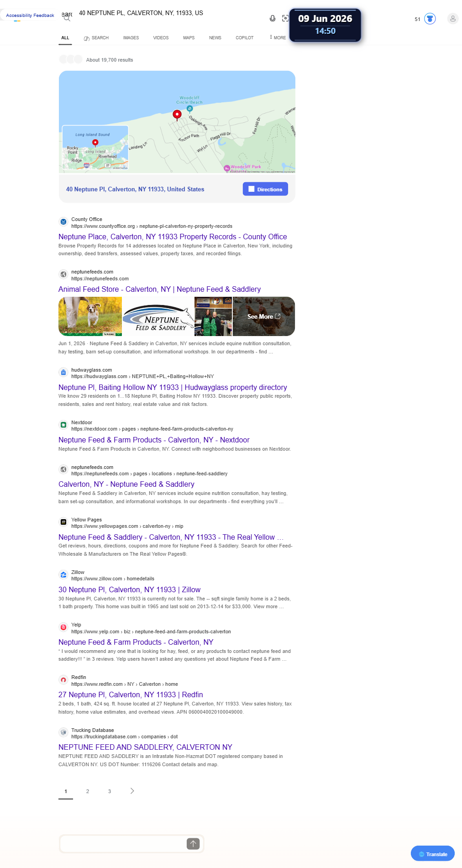Screen dimensions: 462x868
Task: Click the chat input field at bottom
Action: tap(123, 844)
